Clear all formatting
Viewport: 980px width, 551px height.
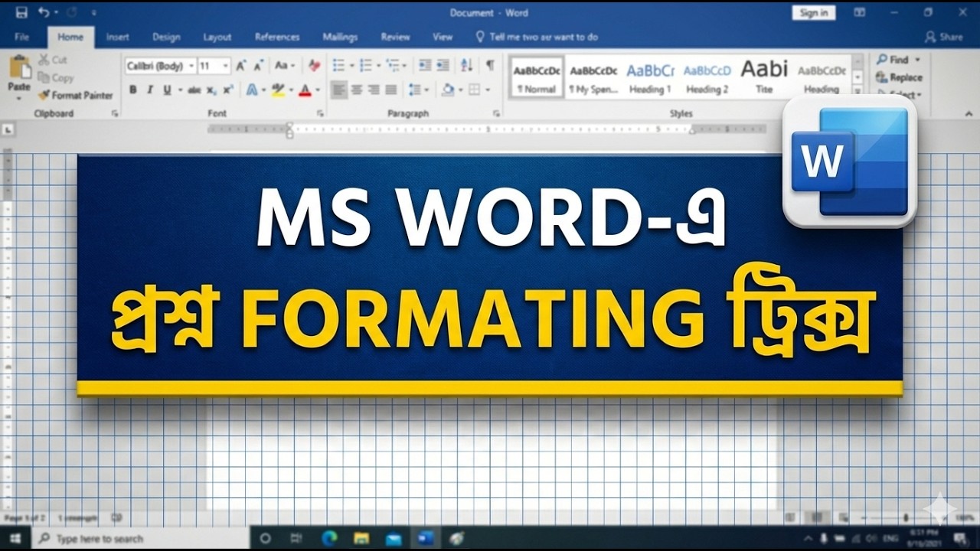click(314, 66)
